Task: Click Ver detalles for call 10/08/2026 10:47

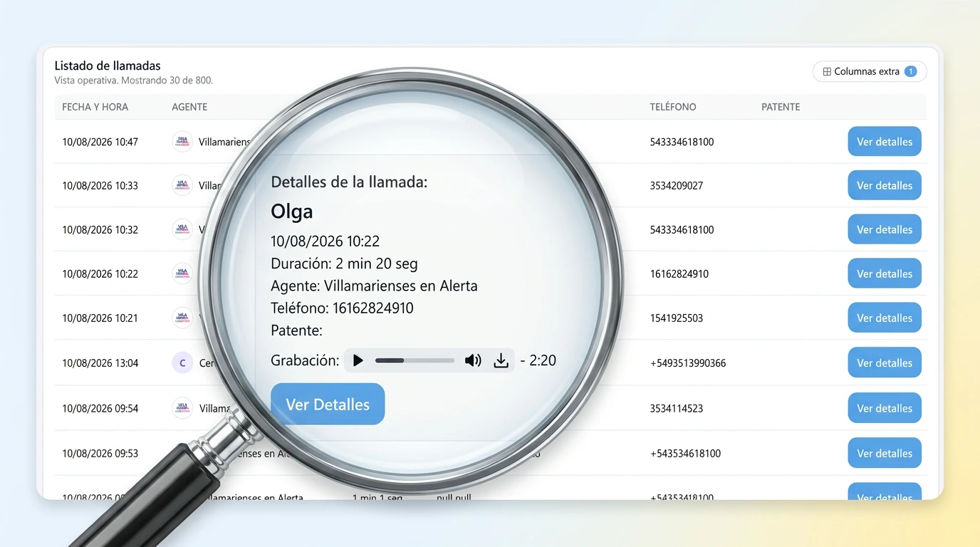Action: [x=885, y=141]
